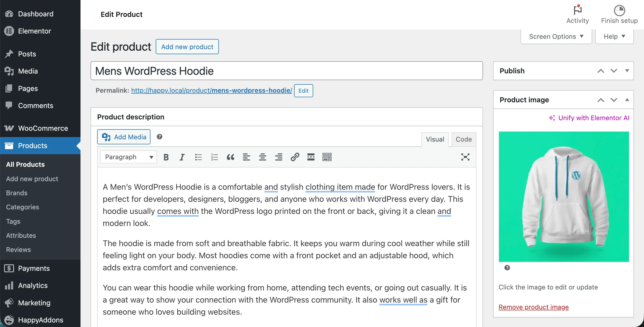This screenshot has width=644, height=327.
Task: Switch to the Visual editor tab
Action: [x=435, y=139]
